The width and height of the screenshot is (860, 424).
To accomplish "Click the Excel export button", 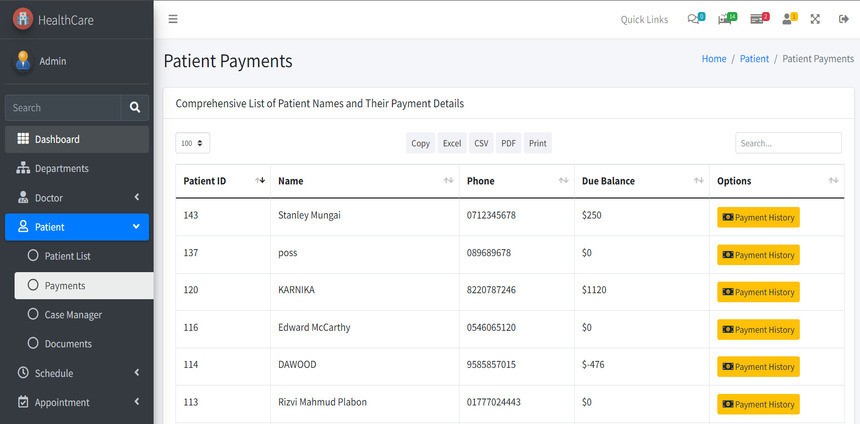I will click(452, 143).
